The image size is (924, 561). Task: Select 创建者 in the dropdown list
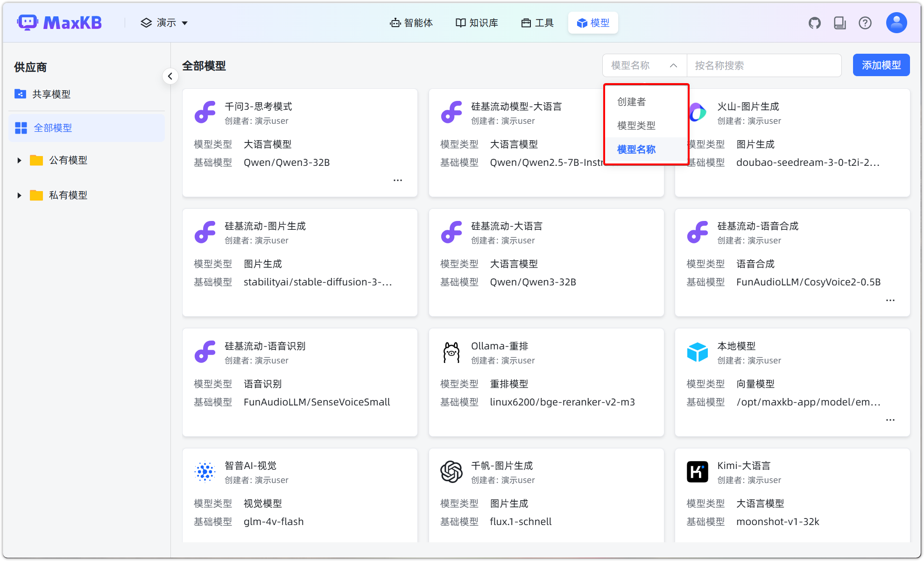[x=631, y=101]
